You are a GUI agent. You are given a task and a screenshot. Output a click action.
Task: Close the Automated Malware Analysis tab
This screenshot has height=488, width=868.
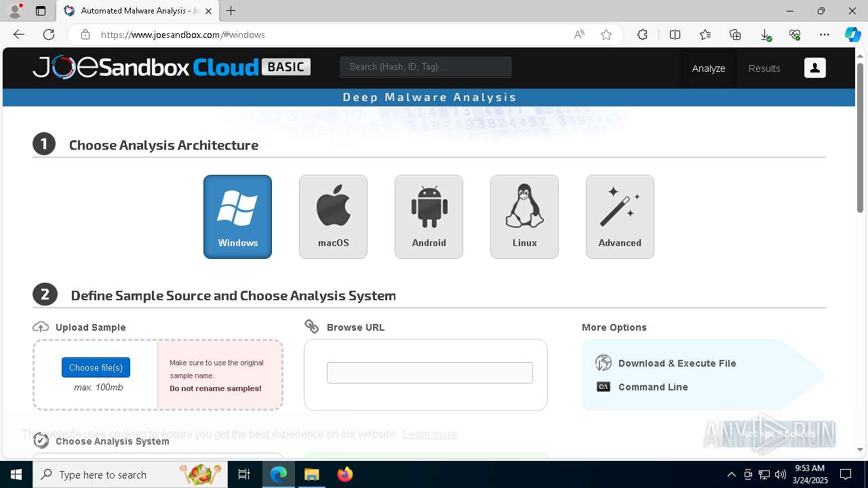coord(208,11)
